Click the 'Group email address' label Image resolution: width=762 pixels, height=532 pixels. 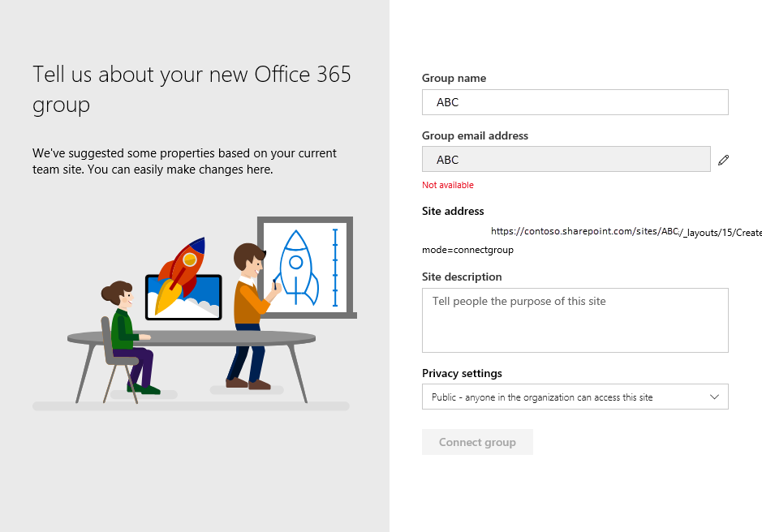click(475, 135)
